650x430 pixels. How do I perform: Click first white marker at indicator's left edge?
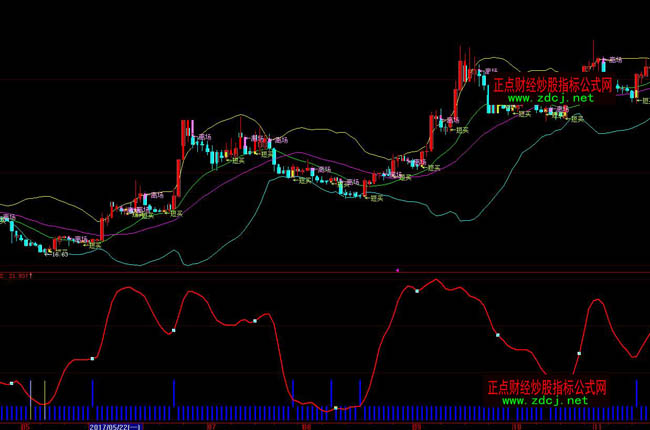[11, 382]
